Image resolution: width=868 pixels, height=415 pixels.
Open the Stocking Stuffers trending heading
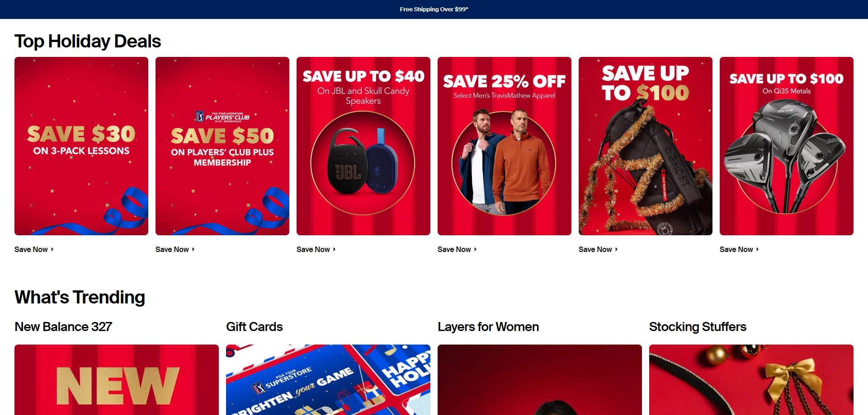[x=698, y=326]
